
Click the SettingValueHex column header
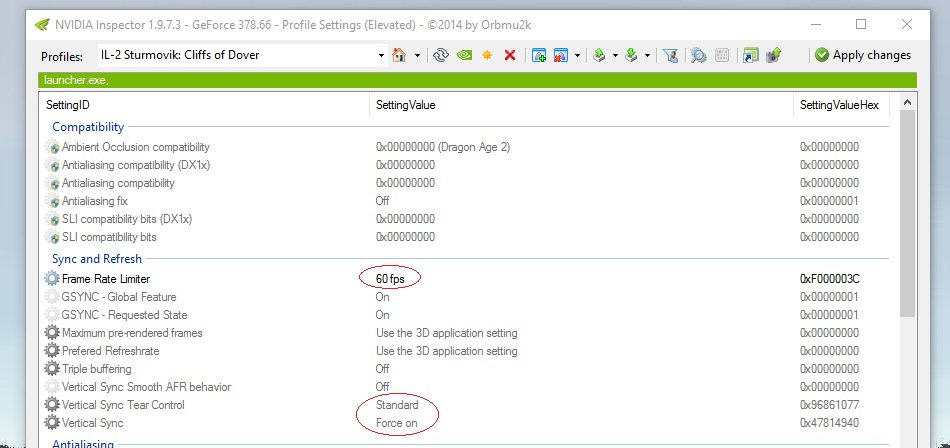[839, 105]
